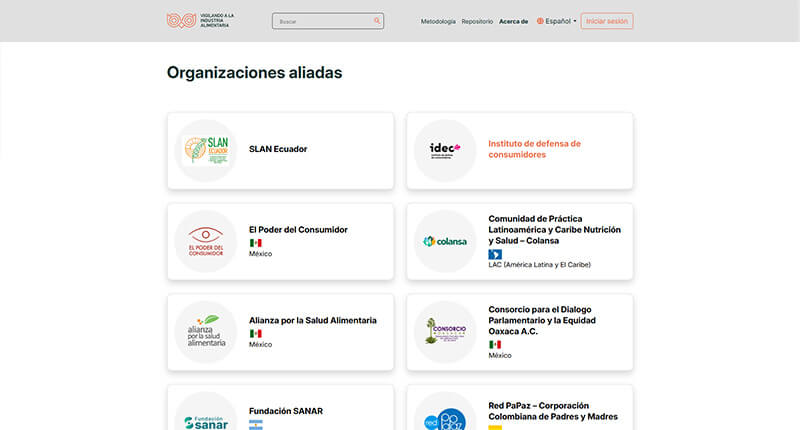Open Instituto de defensa de consumidores link
The height and width of the screenshot is (430, 800).
[x=534, y=149]
